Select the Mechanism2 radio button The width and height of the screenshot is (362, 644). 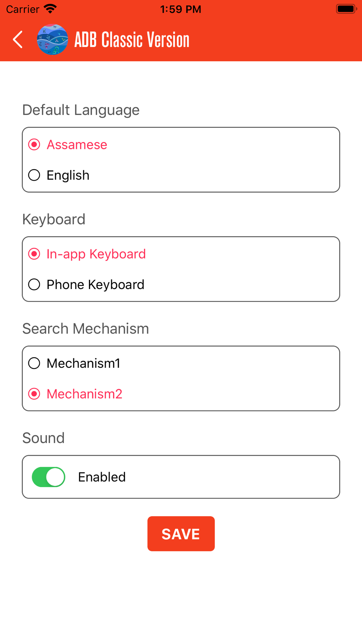34,394
